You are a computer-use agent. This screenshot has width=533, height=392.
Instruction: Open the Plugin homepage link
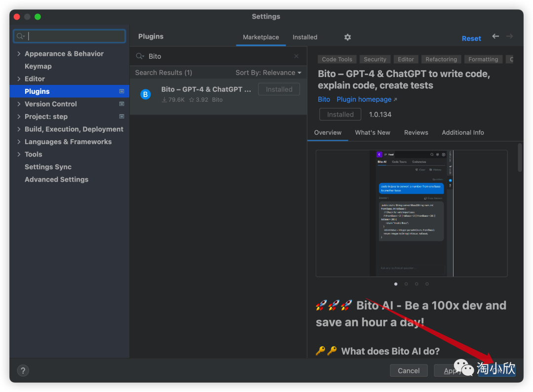click(x=366, y=99)
